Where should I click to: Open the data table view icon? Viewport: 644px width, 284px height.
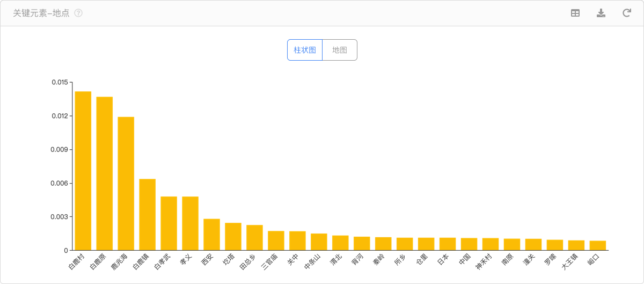click(575, 13)
